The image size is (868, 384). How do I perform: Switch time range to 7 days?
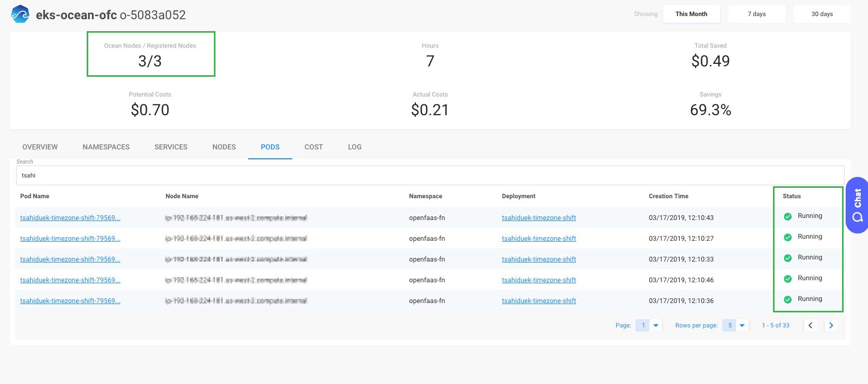(x=756, y=14)
